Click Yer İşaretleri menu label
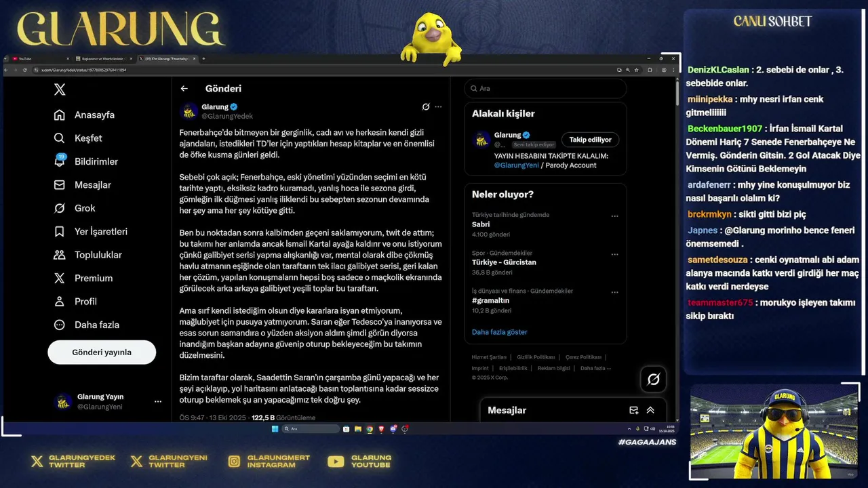This screenshot has height=488, width=868. [101, 232]
